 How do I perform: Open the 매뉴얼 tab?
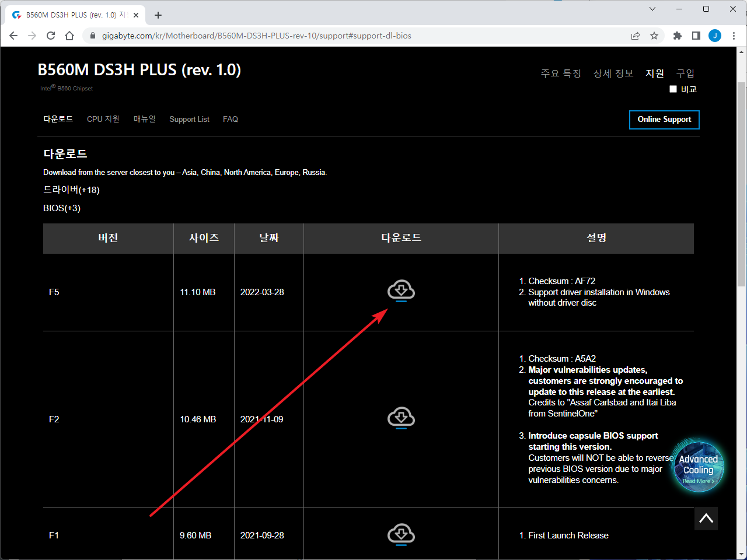(x=144, y=119)
